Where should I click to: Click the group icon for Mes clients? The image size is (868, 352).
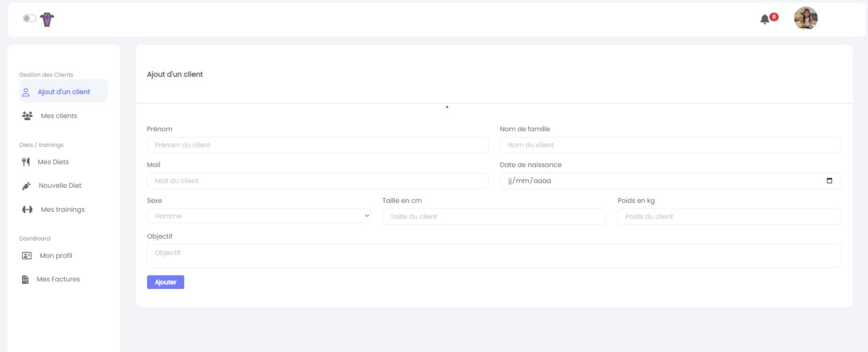(x=27, y=116)
